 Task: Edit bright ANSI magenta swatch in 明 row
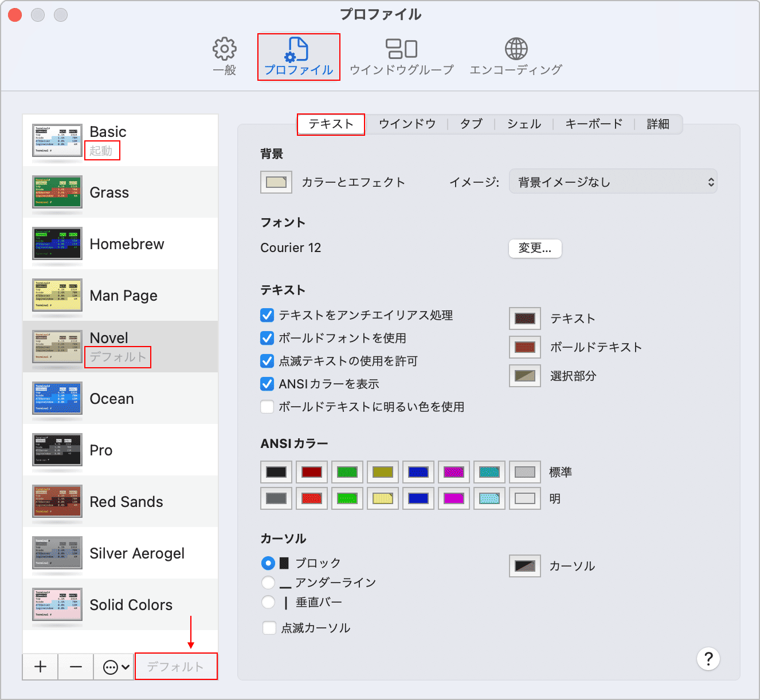(454, 498)
